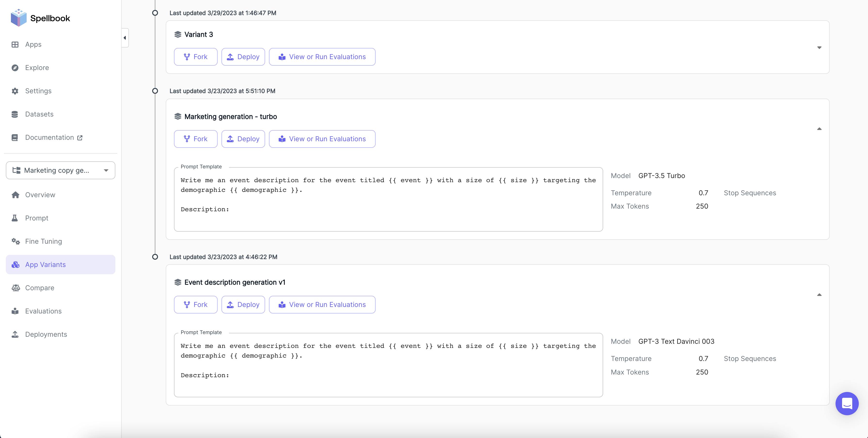Collapse the sidebar with arrow handle
The width and height of the screenshot is (868, 438).
pos(125,38)
